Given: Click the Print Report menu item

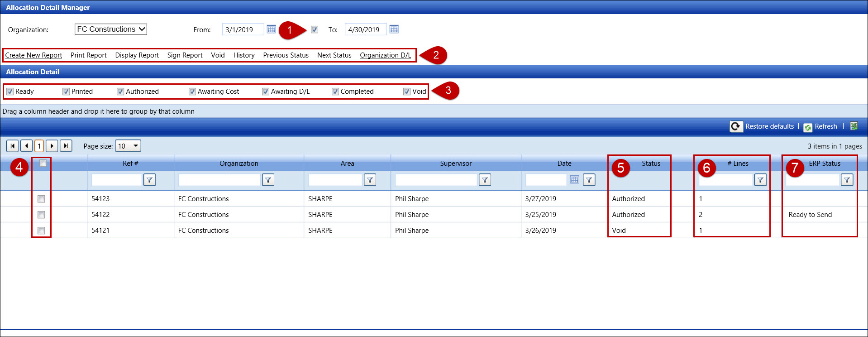Looking at the screenshot, I should pos(88,55).
